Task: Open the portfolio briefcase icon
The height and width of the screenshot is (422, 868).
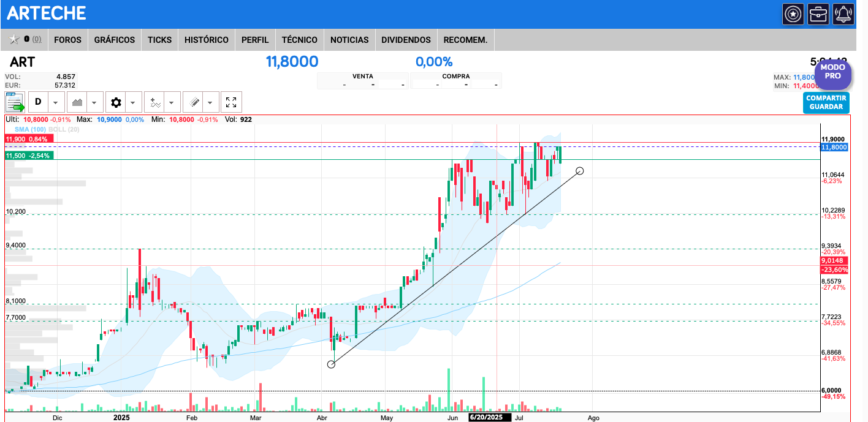Action: coord(818,13)
